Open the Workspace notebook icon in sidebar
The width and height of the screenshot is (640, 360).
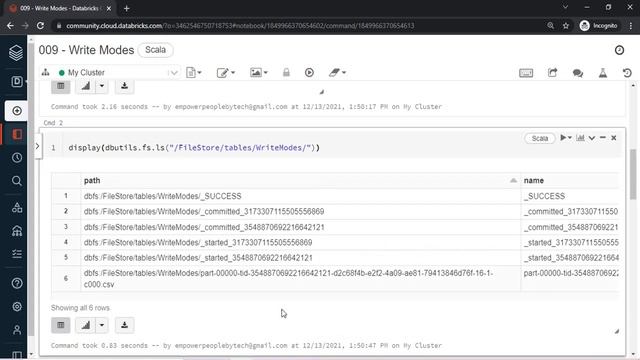click(17, 134)
